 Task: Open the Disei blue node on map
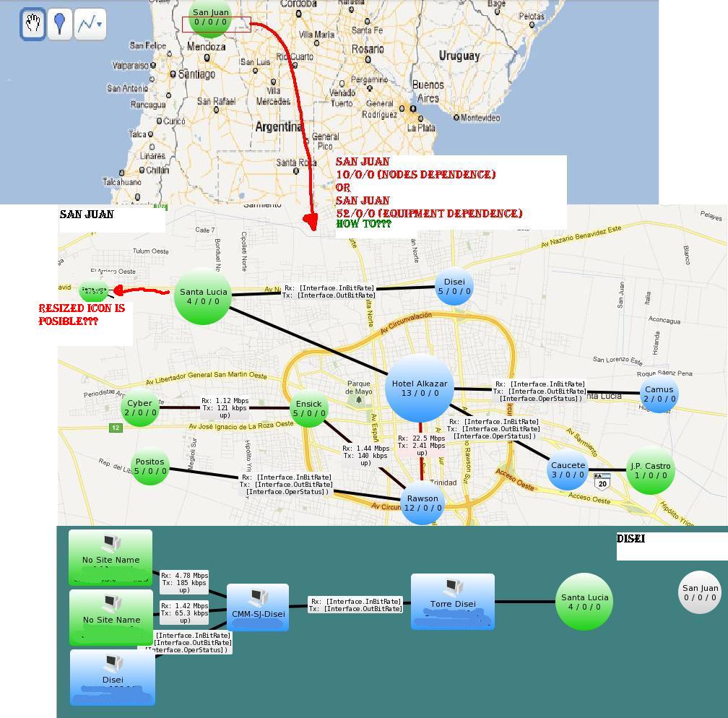454,287
